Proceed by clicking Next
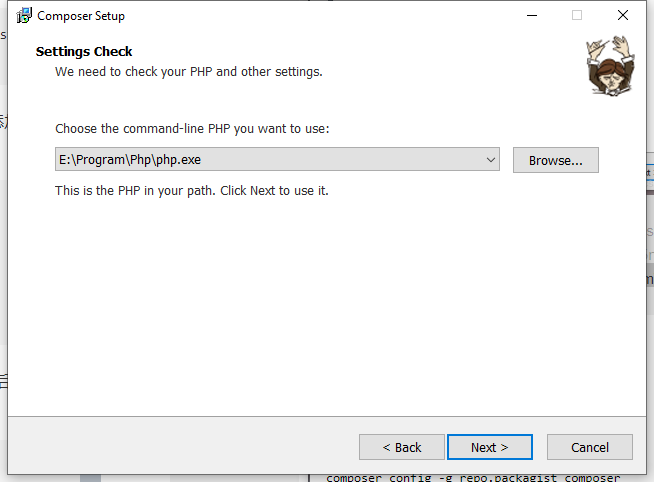654x482 pixels. click(489, 447)
